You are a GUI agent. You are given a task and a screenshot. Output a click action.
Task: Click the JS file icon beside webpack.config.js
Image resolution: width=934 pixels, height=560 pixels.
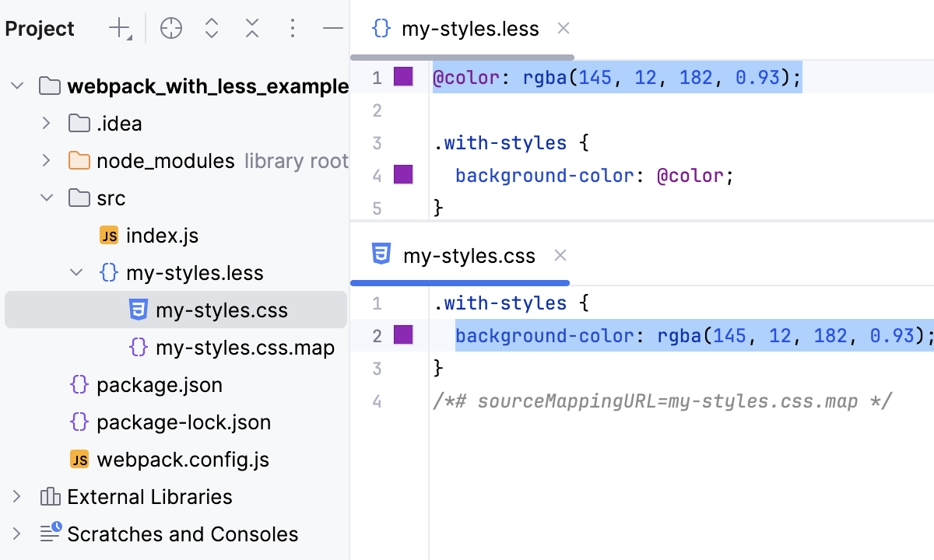[x=79, y=460]
